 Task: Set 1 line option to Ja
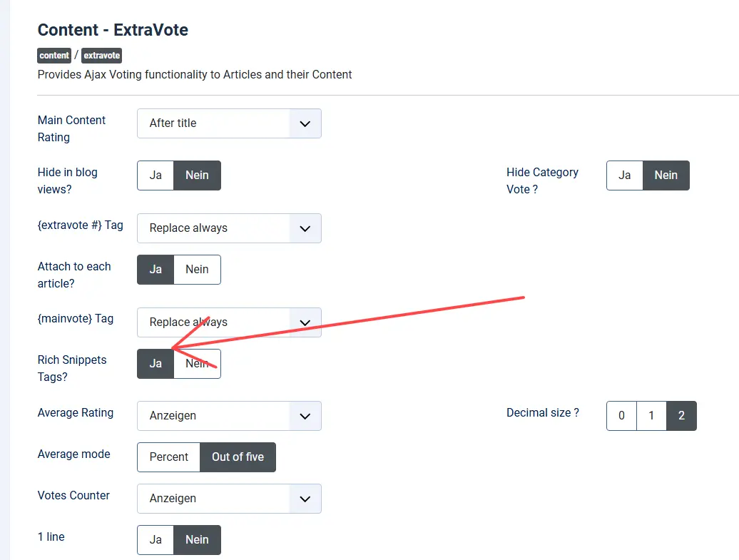click(156, 540)
